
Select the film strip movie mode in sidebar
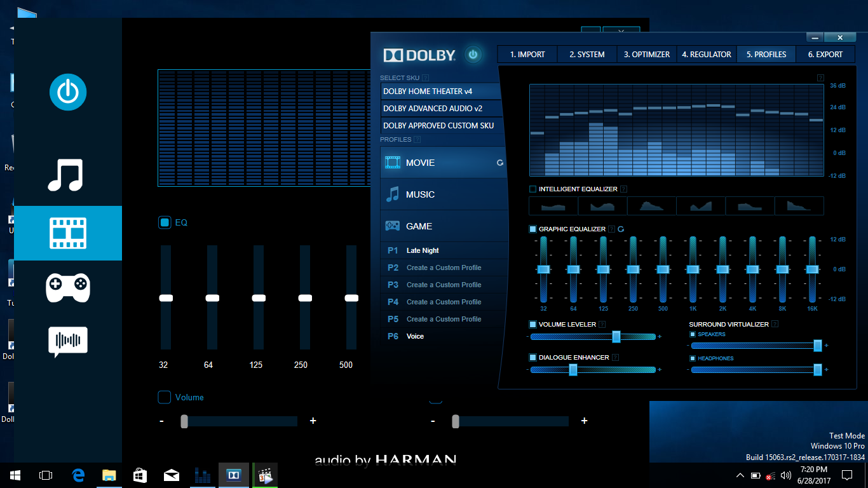68,233
